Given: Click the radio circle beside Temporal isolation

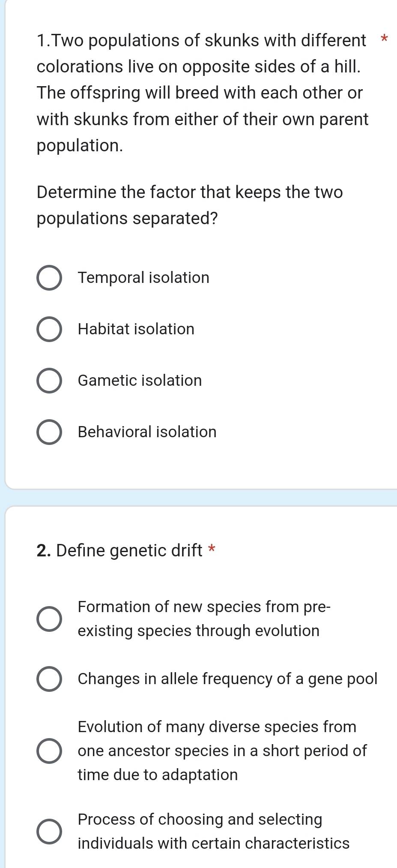Looking at the screenshot, I should pyautogui.click(x=50, y=278).
